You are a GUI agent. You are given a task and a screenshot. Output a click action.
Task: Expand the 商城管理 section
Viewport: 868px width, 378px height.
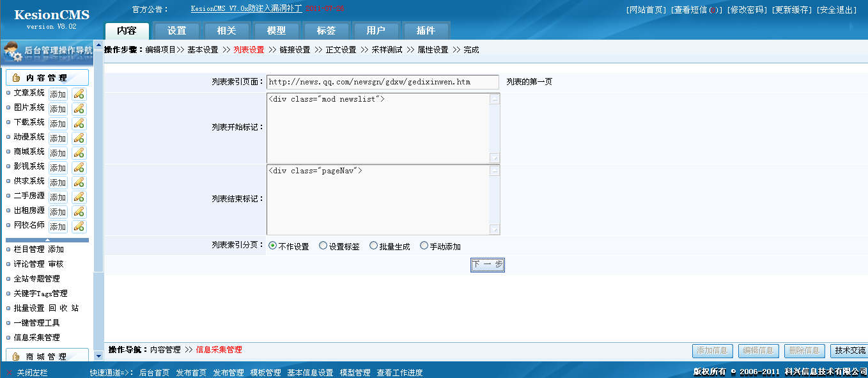47,356
